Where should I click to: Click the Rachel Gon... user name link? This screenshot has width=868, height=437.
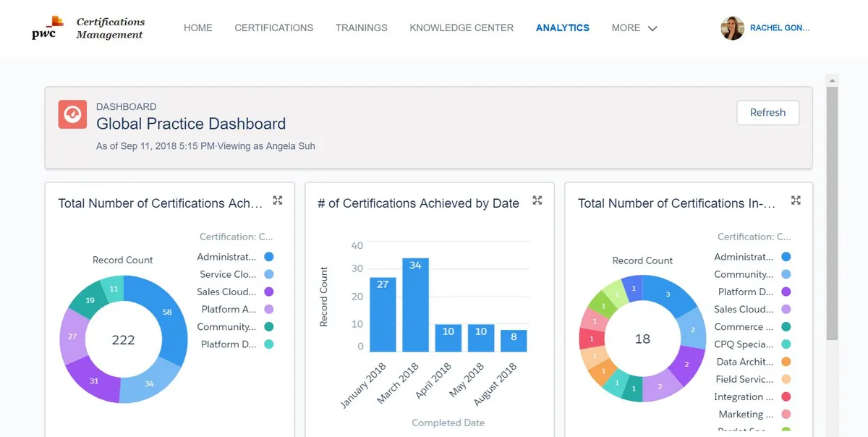coord(780,28)
